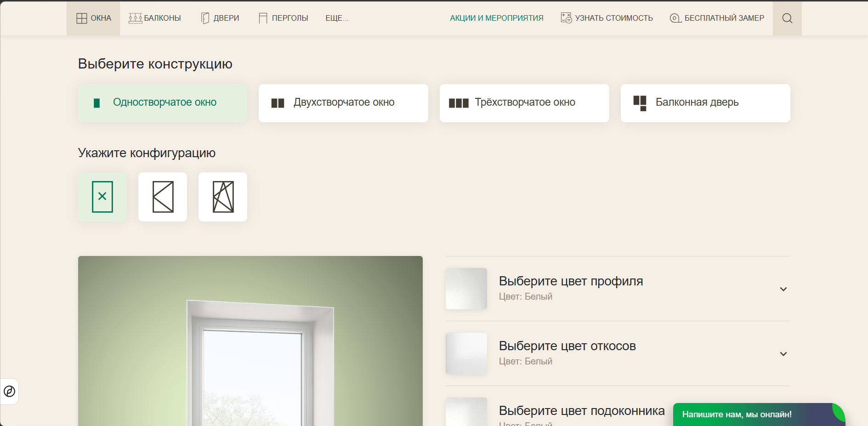Click the Цвет: Белый text under откосов
Screen dimensions: 868x426
pyautogui.click(x=526, y=362)
